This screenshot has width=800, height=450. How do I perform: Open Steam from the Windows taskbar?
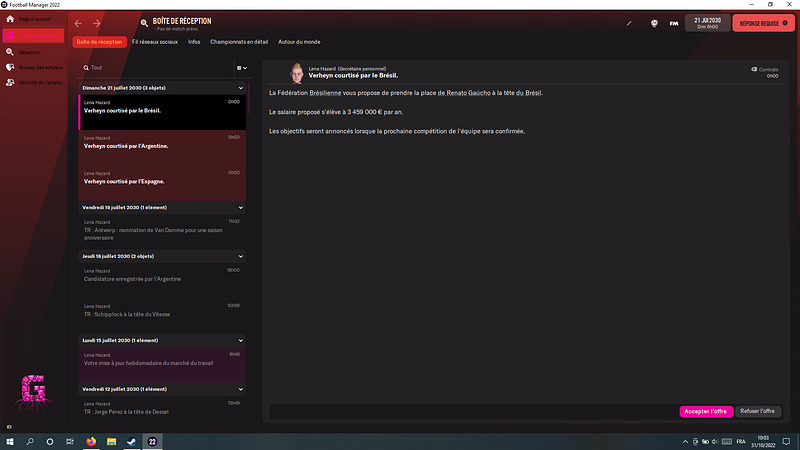[132, 441]
